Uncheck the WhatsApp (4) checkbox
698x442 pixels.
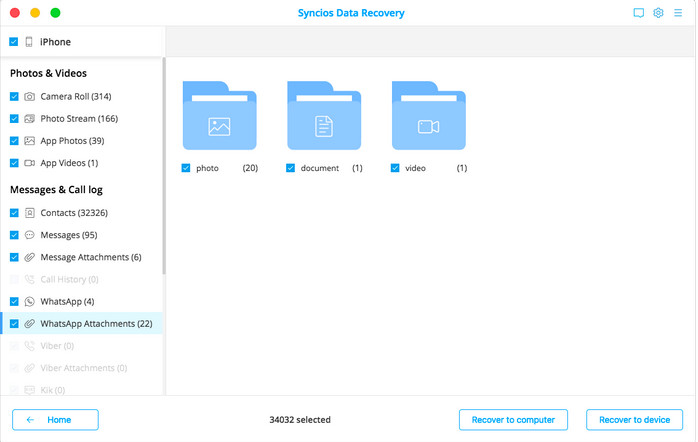click(x=14, y=302)
